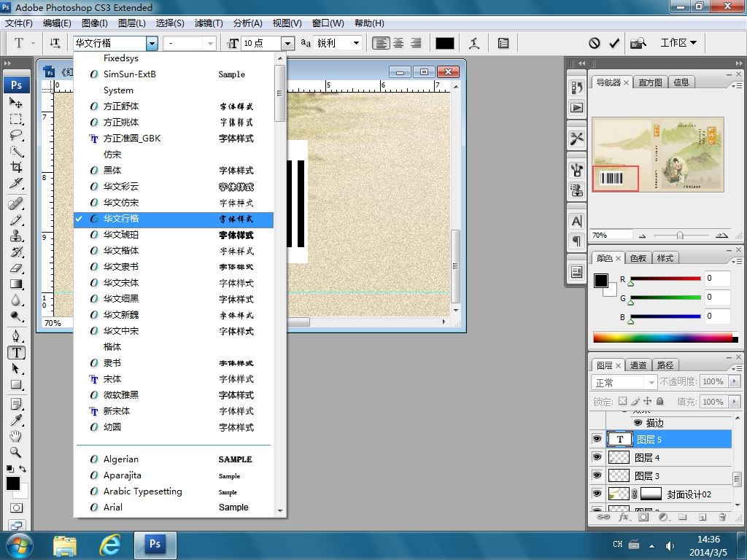Expand the 锐利 anti-aliasing dropdown
This screenshot has width=747, height=560.
coord(356,43)
